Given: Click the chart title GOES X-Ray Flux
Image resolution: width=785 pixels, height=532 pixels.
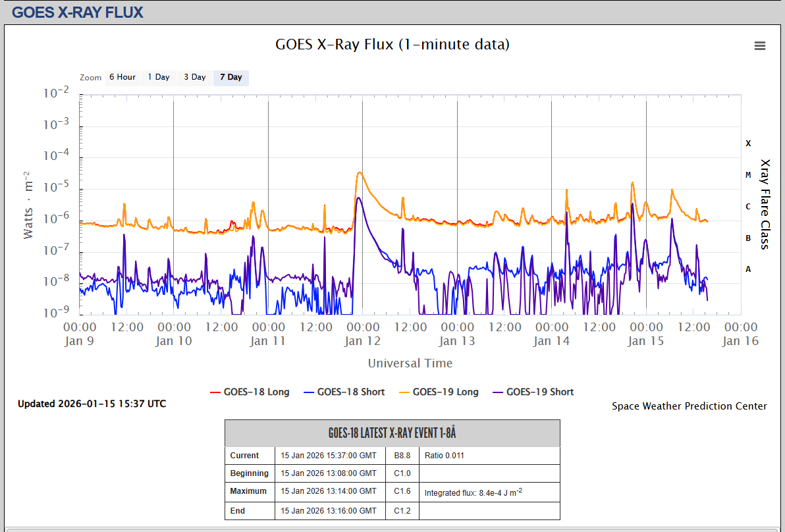Looking at the screenshot, I should coord(392,45).
